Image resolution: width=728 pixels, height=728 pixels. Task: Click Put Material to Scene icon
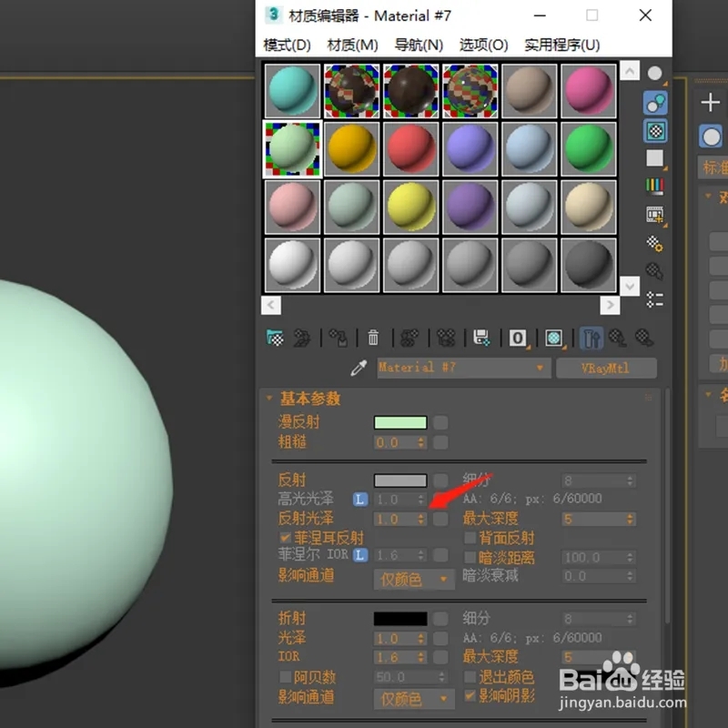point(302,338)
